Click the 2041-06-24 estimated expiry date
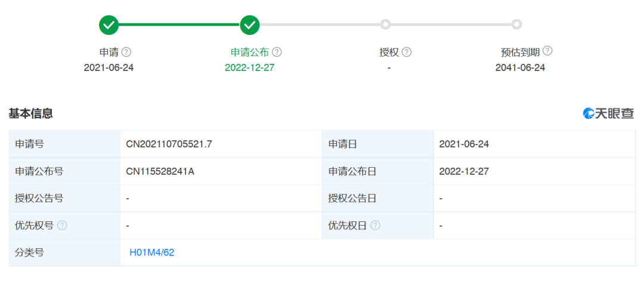Viewport: 644px width, 284px height. pos(521,68)
